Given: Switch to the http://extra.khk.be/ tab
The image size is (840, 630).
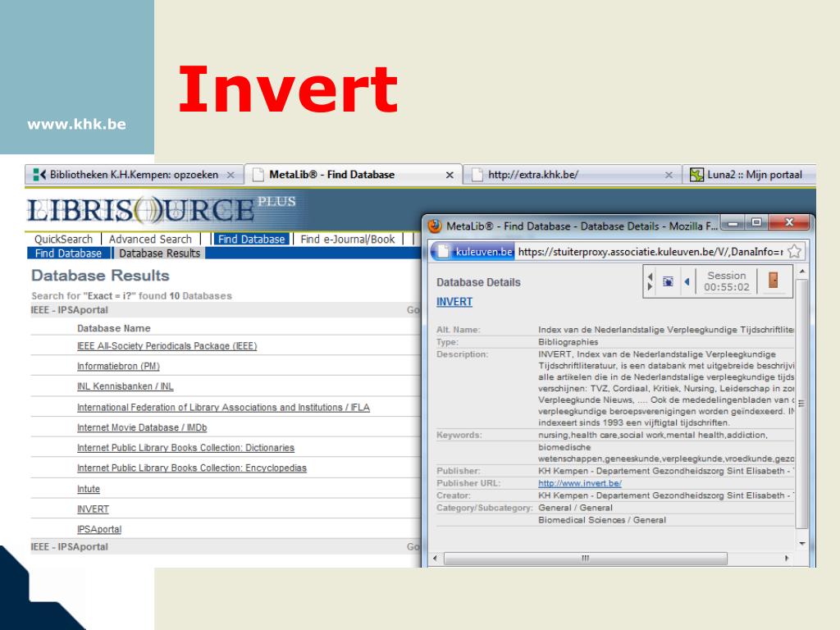Looking at the screenshot, I should click(572, 175).
